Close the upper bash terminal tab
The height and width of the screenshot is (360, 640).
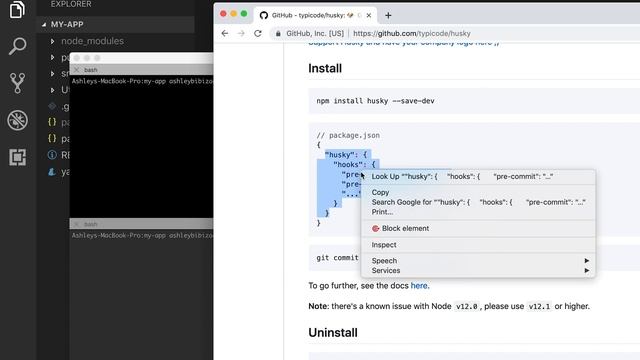tap(76, 70)
